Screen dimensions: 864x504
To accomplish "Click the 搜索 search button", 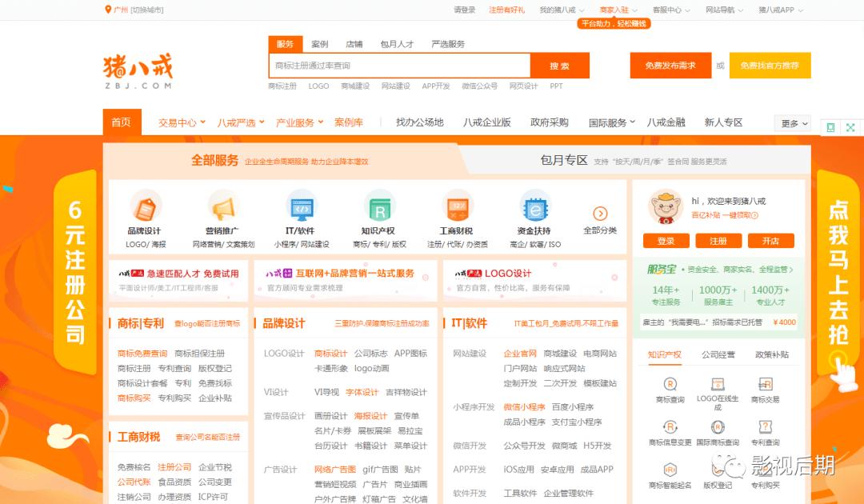I will coord(560,66).
